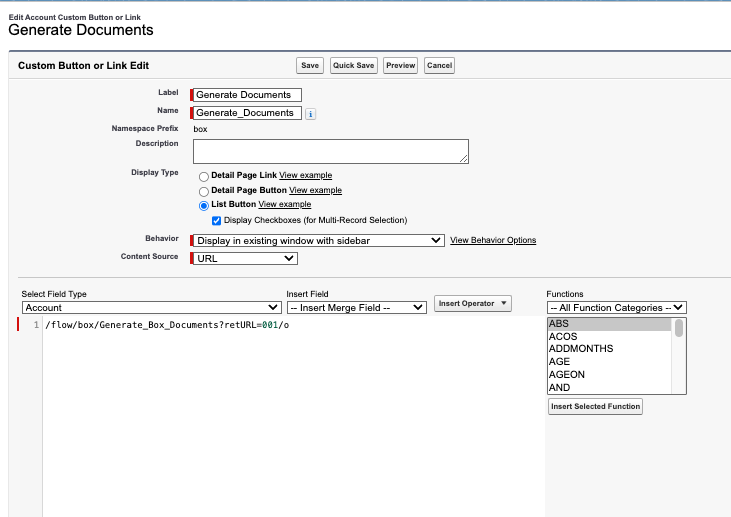The width and height of the screenshot is (731, 517).
Task: Click the Insert Operator button
Action: (473, 303)
